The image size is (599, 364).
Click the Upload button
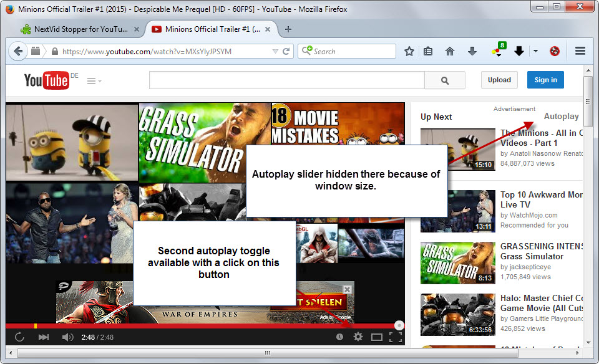point(499,80)
